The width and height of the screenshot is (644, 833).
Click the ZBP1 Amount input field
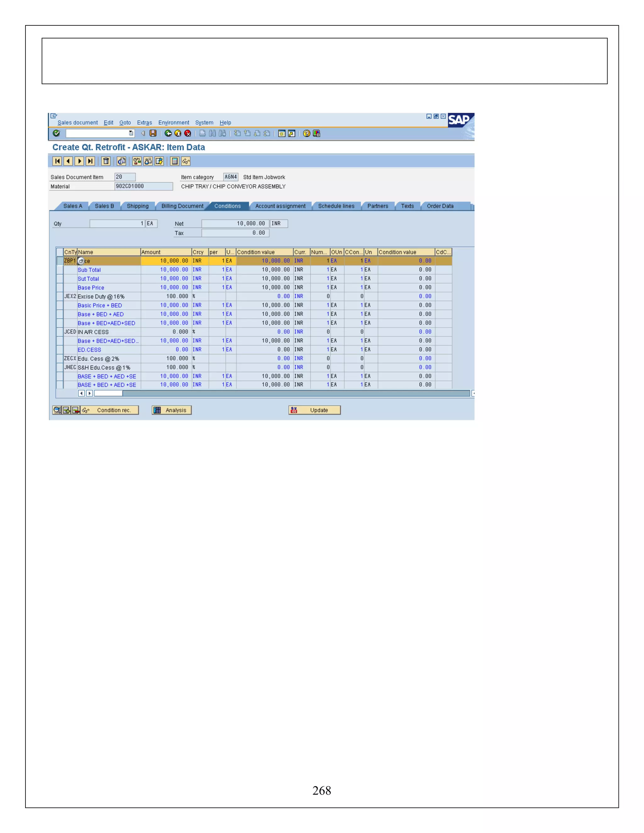click(166, 261)
